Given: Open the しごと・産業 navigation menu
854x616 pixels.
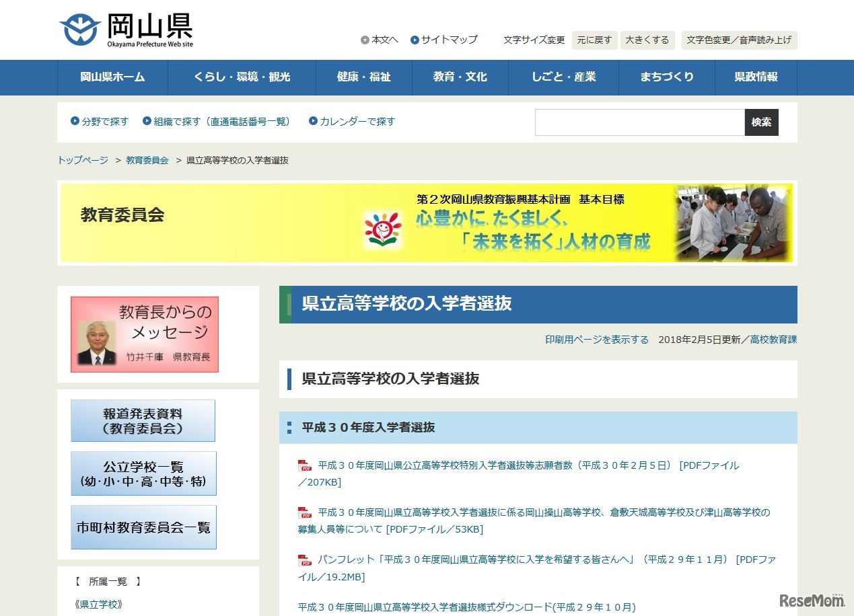Looking at the screenshot, I should 563,77.
